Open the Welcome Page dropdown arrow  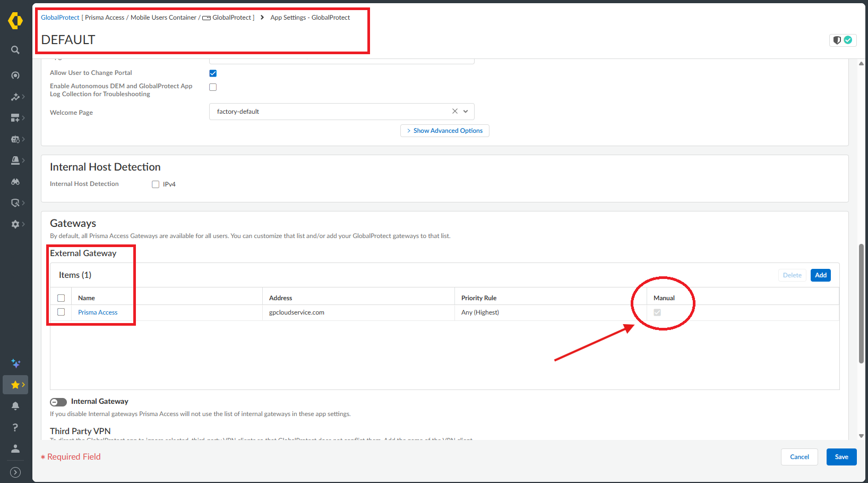466,111
